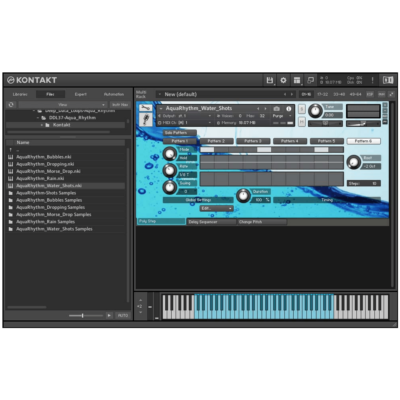Screen dimensions: 400x400
Task: Select rack page 49-64
Action: coord(356,94)
